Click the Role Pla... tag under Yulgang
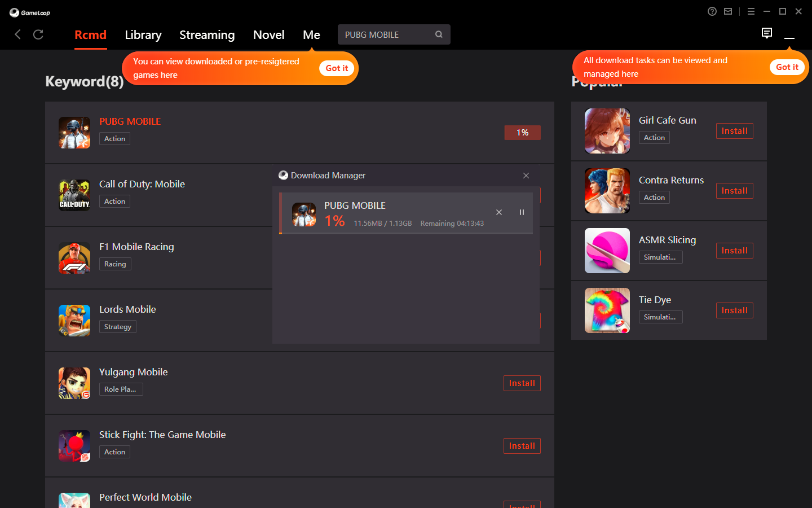 pyautogui.click(x=121, y=389)
